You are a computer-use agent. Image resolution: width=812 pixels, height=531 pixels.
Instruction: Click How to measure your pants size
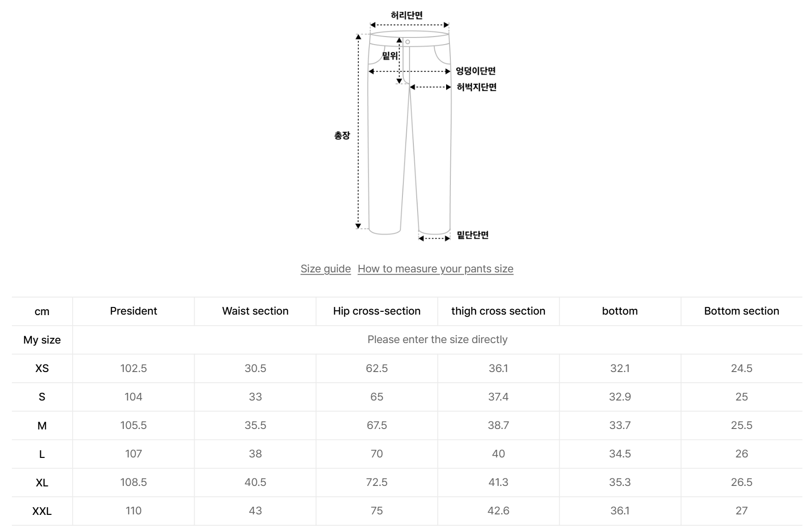(435, 269)
